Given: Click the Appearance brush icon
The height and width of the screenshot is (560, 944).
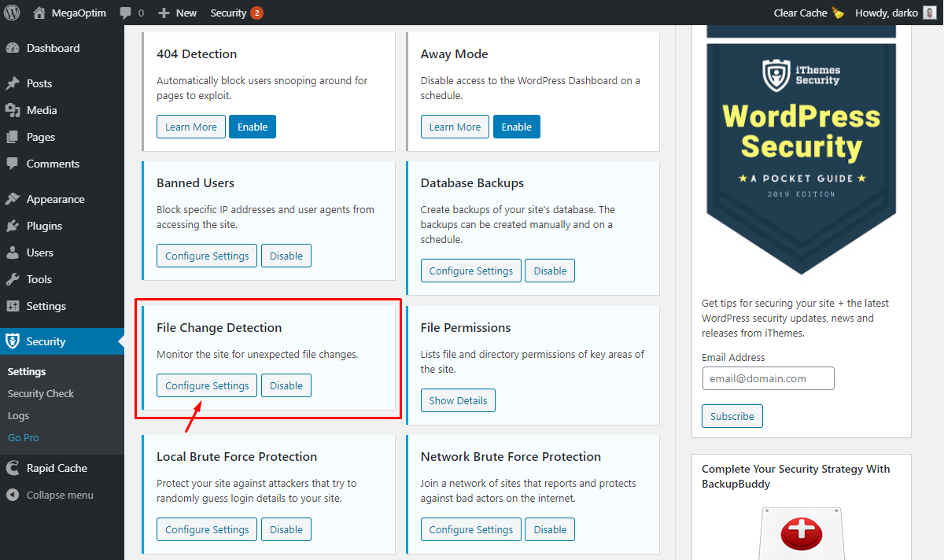Looking at the screenshot, I should click(x=13, y=199).
